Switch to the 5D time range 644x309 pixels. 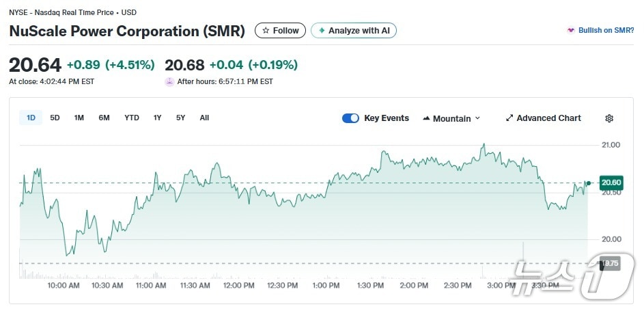[55, 118]
